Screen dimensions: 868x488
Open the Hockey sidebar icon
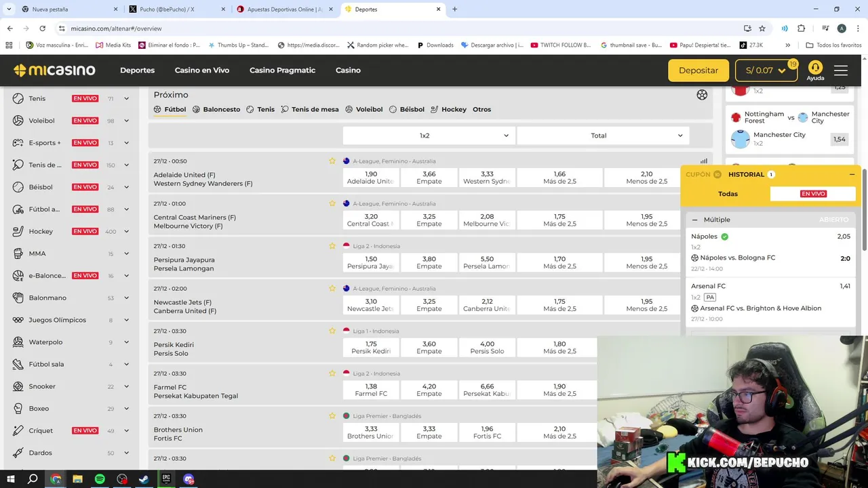[x=18, y=231]
